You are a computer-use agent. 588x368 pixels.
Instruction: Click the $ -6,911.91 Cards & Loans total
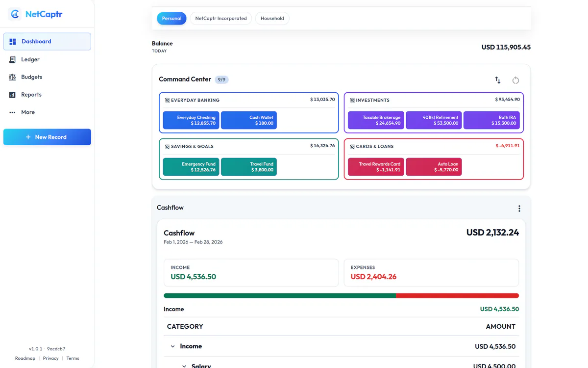click(508, 146)
